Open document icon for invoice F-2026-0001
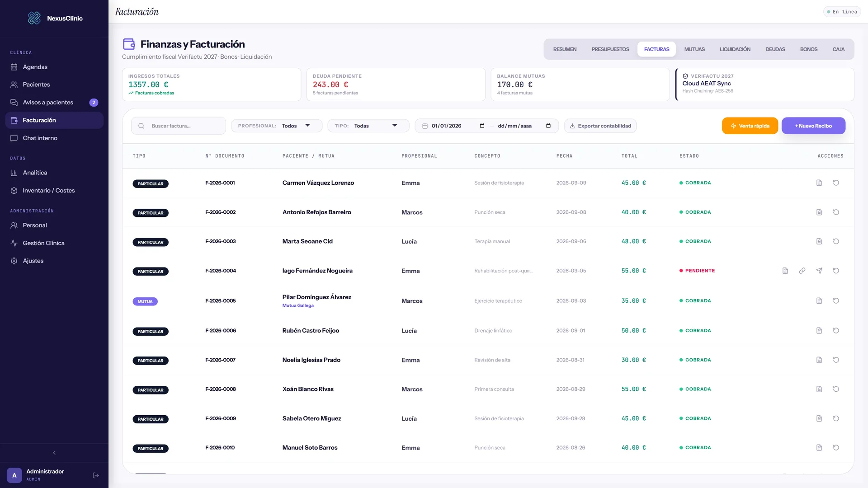Screen dimensions: 868x488 pos(819,183)
